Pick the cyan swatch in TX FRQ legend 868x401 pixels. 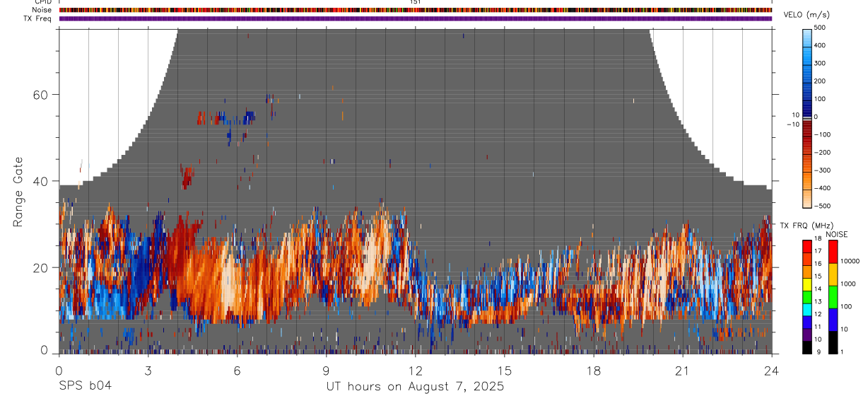(807, 310)
